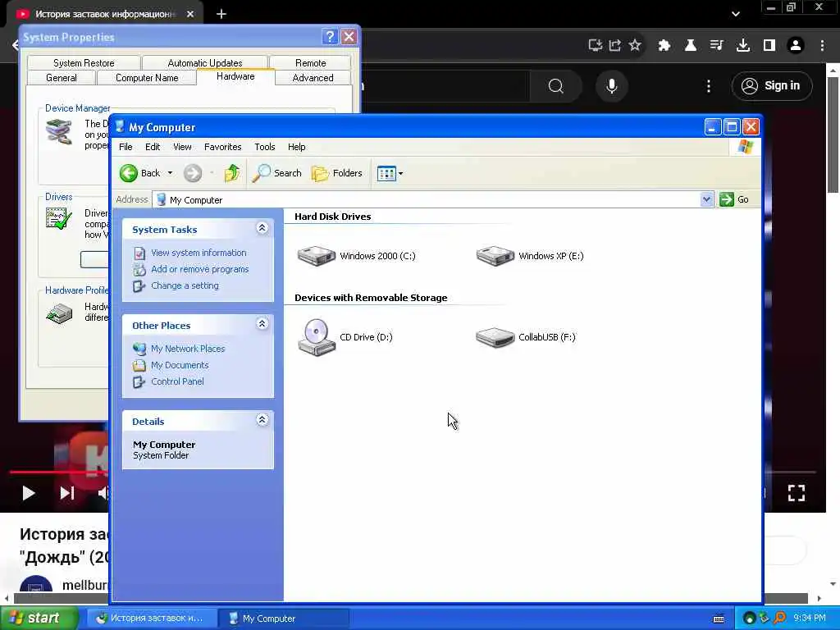840x630 pixels.
Task: Select the CD Drive (D:) icon
Action: 345,337
